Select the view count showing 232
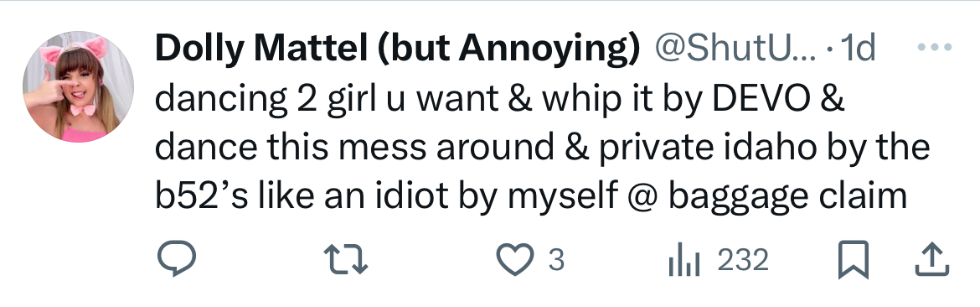The image size is (980, 307). point(742,259)
